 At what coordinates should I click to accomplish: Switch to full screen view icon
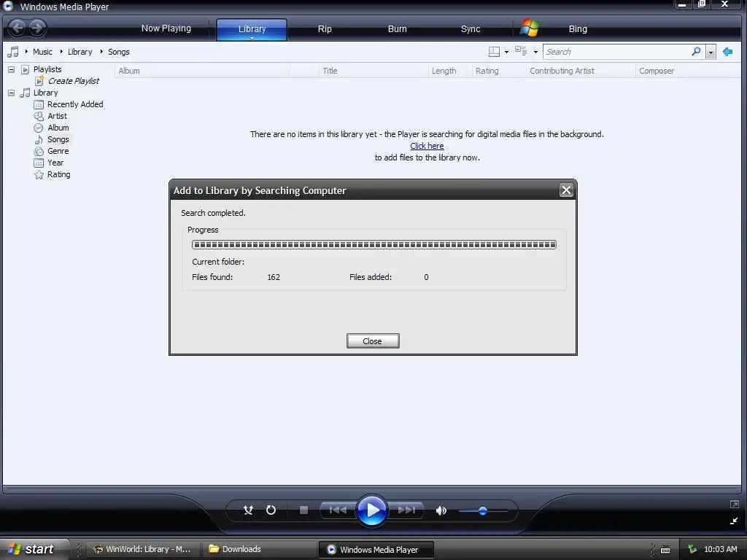734,504
